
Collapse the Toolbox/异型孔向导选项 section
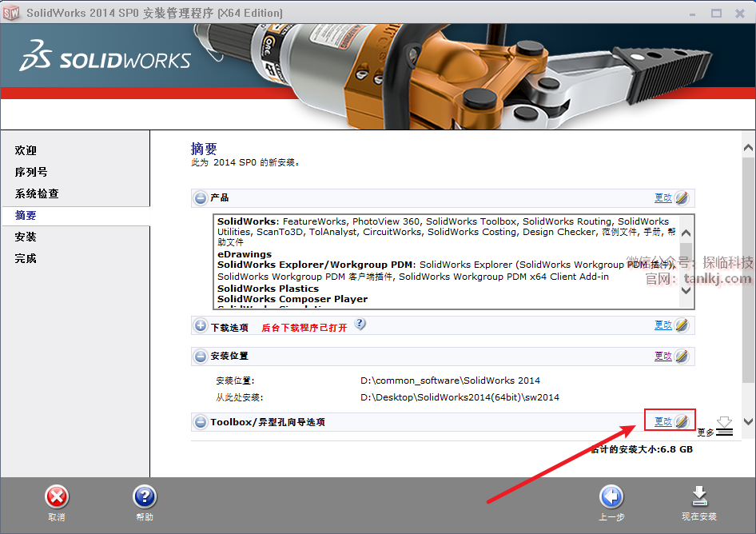tap(201, 422)
